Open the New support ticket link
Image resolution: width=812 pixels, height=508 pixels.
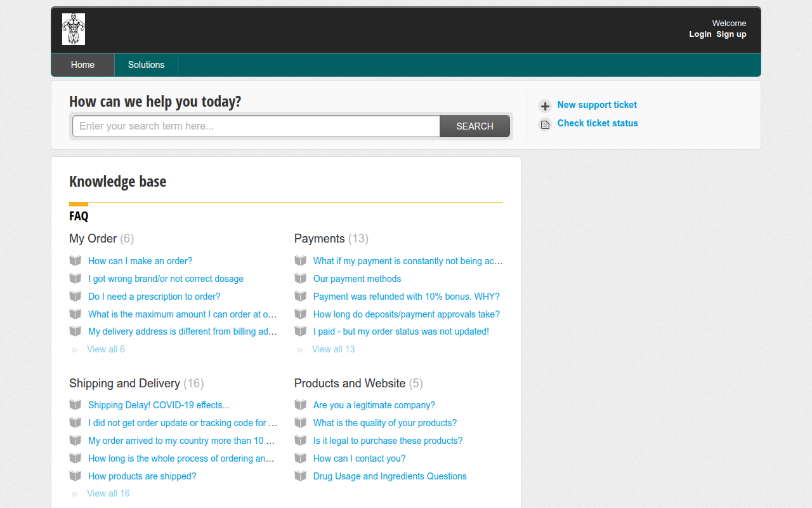597,105
